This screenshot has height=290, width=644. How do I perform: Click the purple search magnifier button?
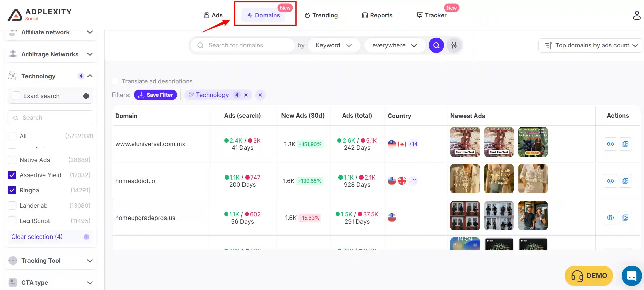click(x=436, y=45)
